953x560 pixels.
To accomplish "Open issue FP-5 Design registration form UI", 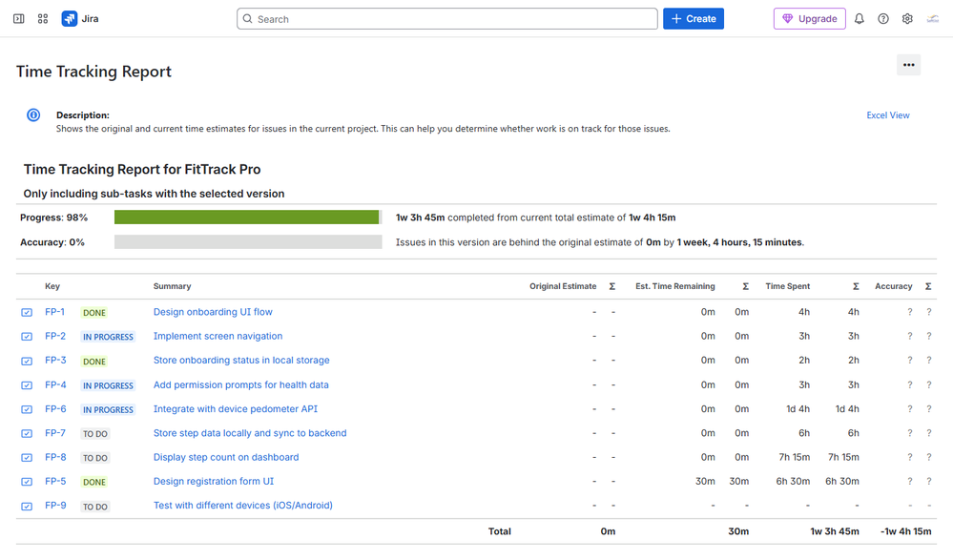I will pos(213,481).
